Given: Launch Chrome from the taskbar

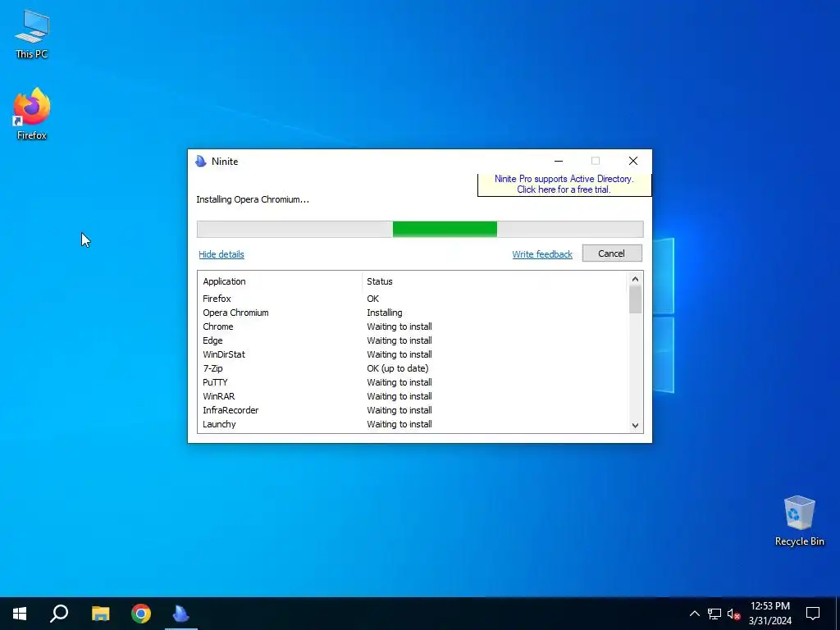Looking at the screenshot, I should [141, 614].
